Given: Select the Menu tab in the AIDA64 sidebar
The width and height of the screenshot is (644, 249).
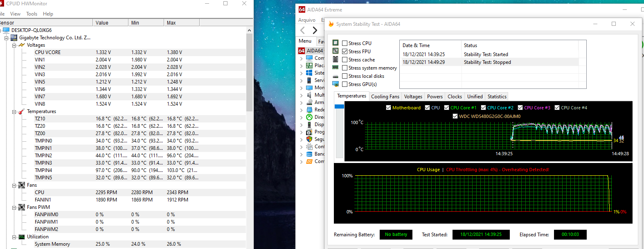Looking at the screenshot, I should pyautogui.click(x=305, y=41).
